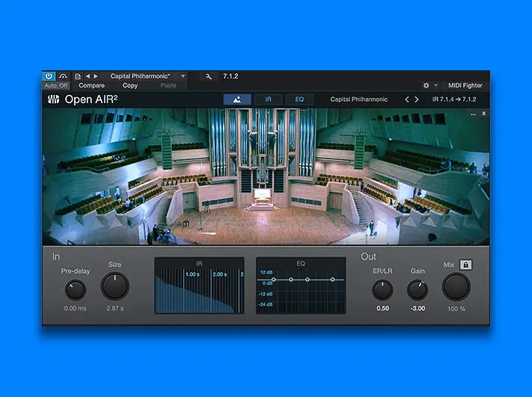This screenshot has width=532, height=397.
Task: Click the fourth EQ band node
Action: [333, 280]
